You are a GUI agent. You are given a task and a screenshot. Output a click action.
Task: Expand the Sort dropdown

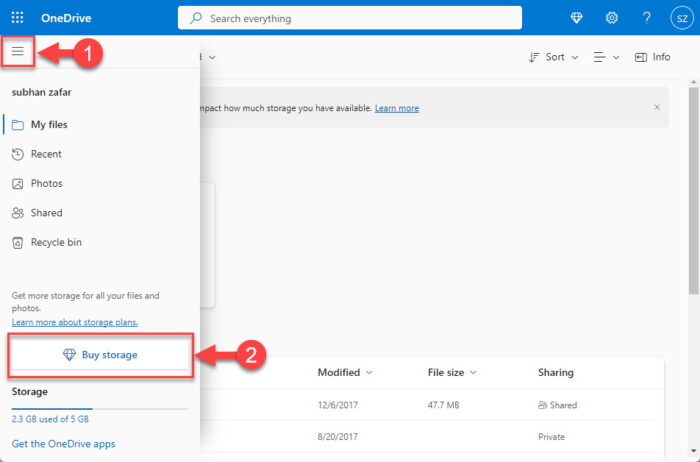point(554,57)
